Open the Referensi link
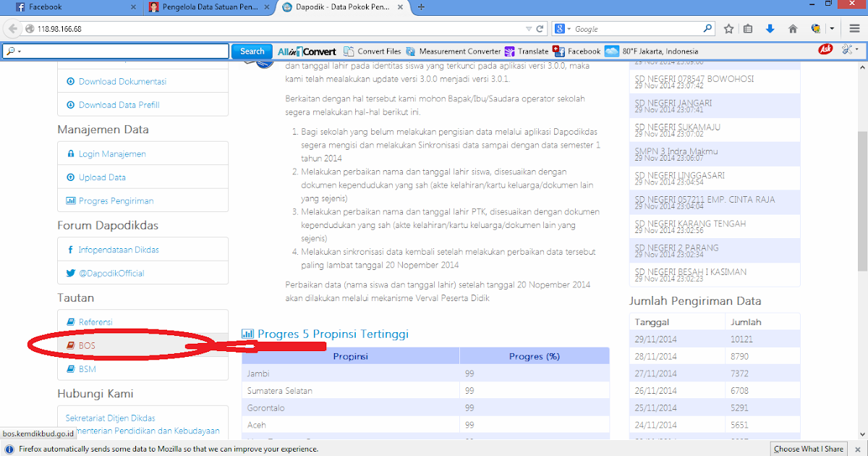 pyautogui.click(x=95, y=322)
